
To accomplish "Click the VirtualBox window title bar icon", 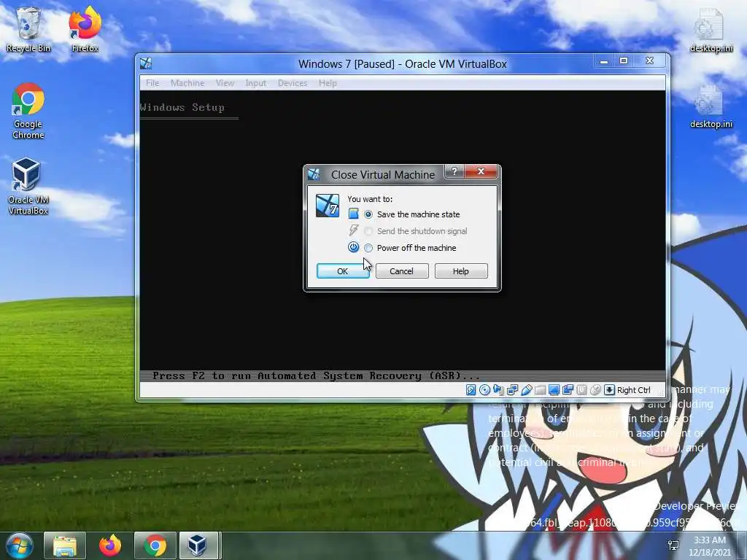I will tap(146, 63).
